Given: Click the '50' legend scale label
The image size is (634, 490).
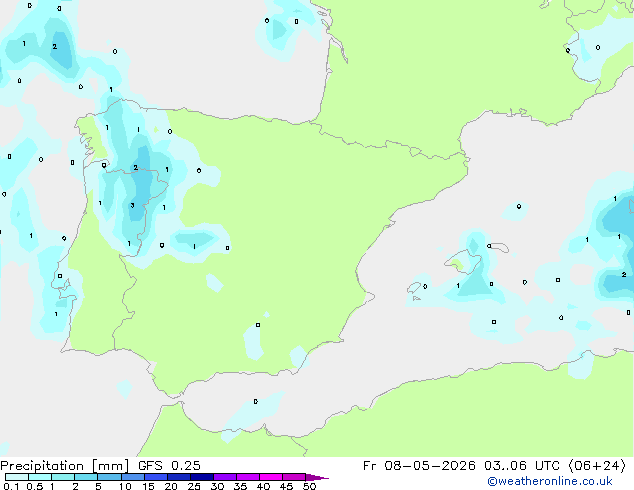Looking at the screenshot, I should coord(309,486).
